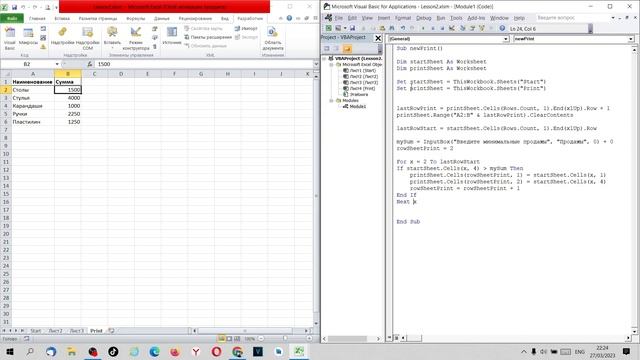Toggle Design Mode icon in VBA toolbar

[x=452, y=28]
